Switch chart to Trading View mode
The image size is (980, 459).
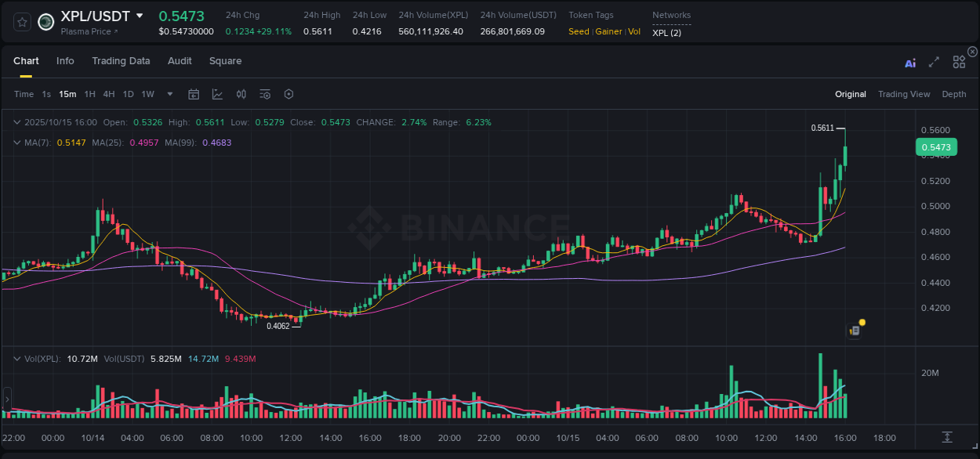click(x=904, y=94)
